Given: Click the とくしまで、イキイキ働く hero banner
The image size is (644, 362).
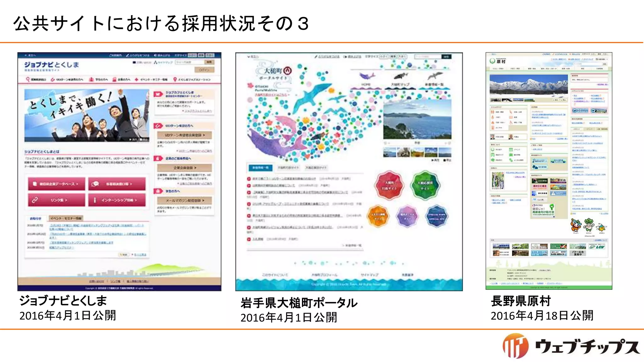Looking at the screenshot, I should point(87,115).
